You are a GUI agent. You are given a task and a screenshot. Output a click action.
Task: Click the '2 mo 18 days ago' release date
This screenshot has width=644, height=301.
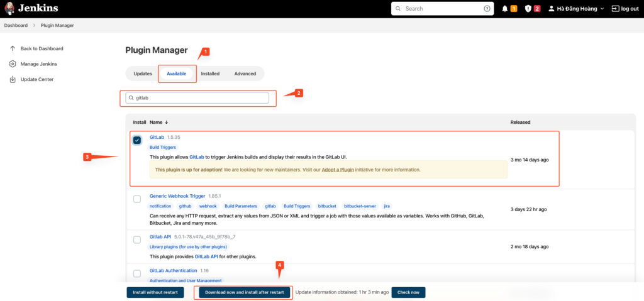[530, 247]
